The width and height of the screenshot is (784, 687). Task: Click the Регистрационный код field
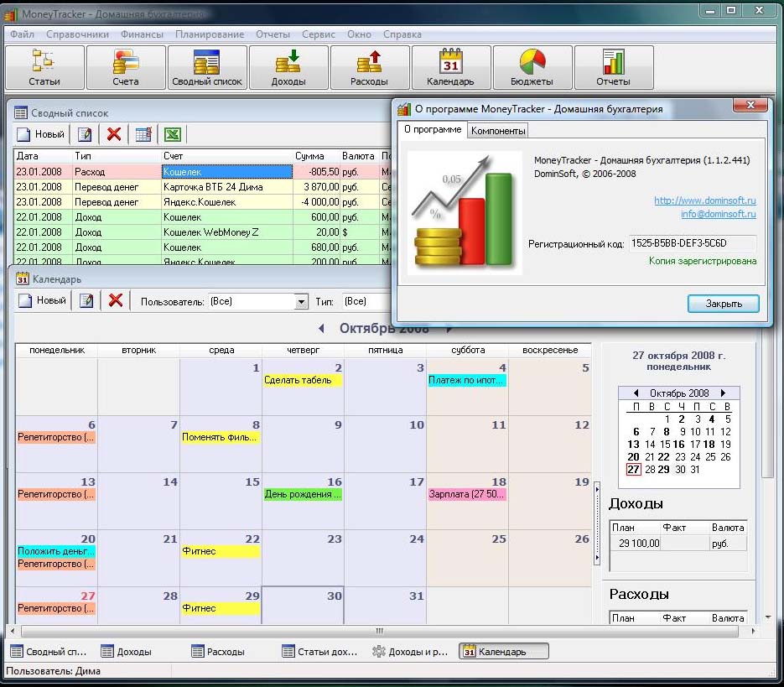tap(693, 243)
